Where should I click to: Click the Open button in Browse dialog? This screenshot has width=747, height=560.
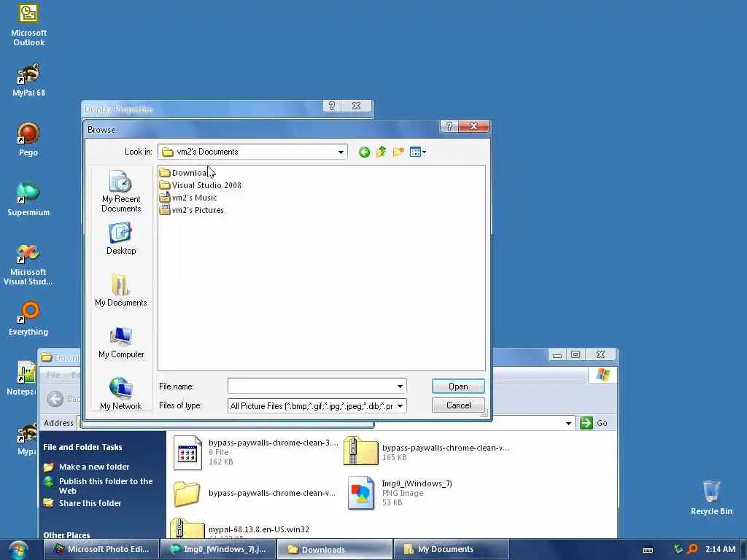[x=458, y=386]
